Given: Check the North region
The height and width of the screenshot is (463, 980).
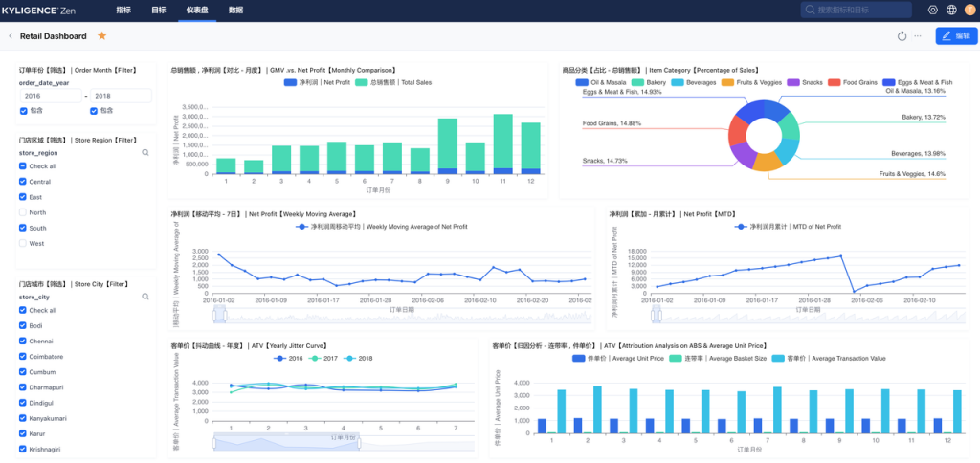Looking at the screenshot, I should pos(23,212).
